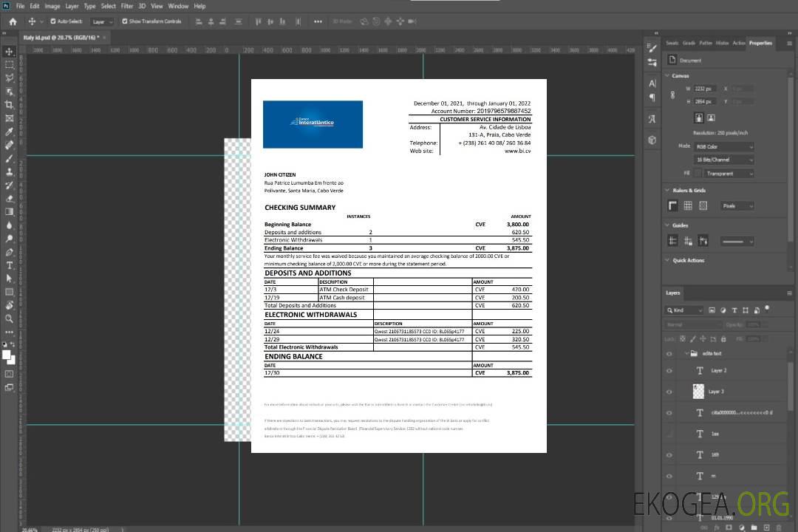Screen dimensions: 798x532
Task: Set canvas to landscape orientation
Action: 711,118
